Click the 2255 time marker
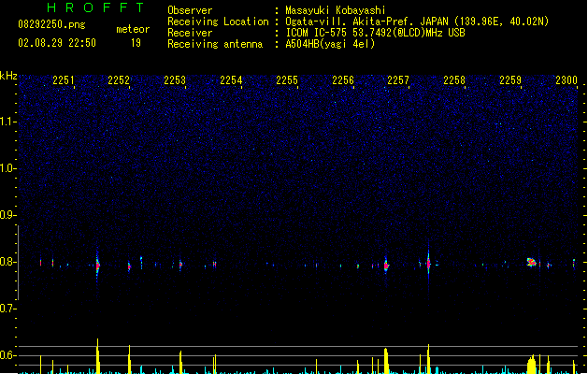This screenshot has width=588, height=374. pos(287,80)
